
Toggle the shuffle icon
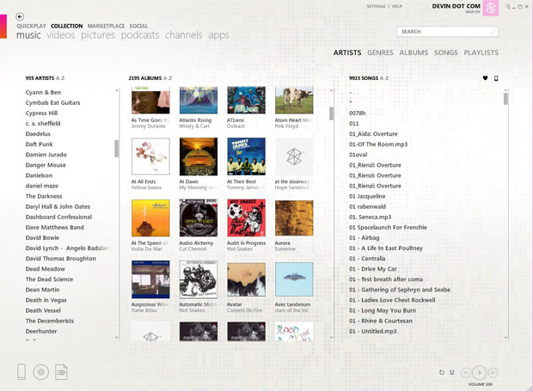point(451,372)
